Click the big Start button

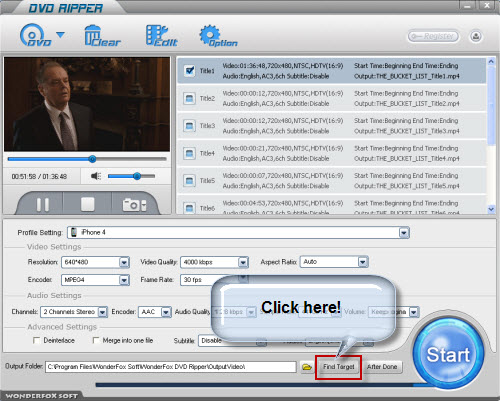(x=448, y=354)
